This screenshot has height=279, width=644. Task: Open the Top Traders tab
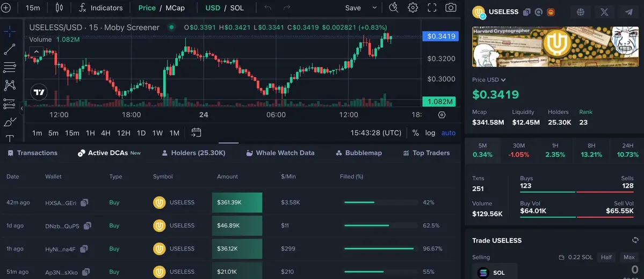[x=426, y=152]
